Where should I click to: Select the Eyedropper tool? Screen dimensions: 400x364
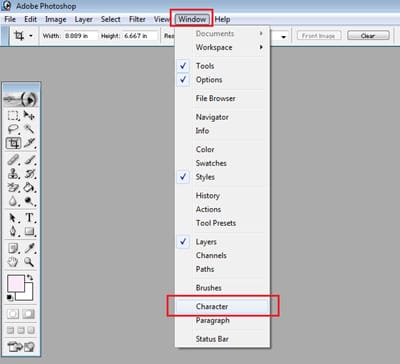click(29, 248)
